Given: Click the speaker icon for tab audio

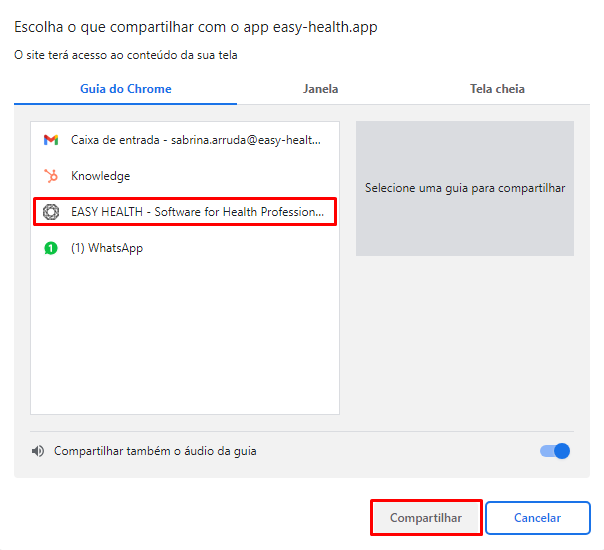Looking at the screenshot, I should pyautogui.click(x=38, y=451).
